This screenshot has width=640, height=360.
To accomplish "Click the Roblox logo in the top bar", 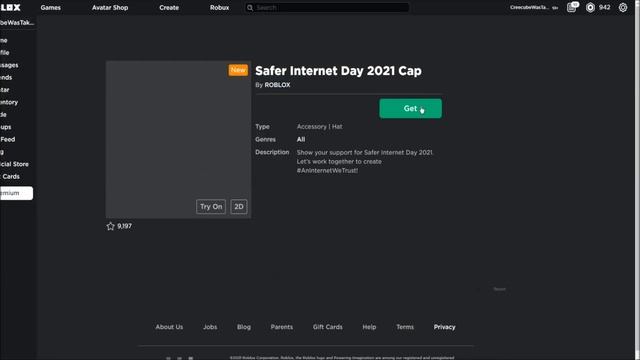I will click(x=10, y=7).
